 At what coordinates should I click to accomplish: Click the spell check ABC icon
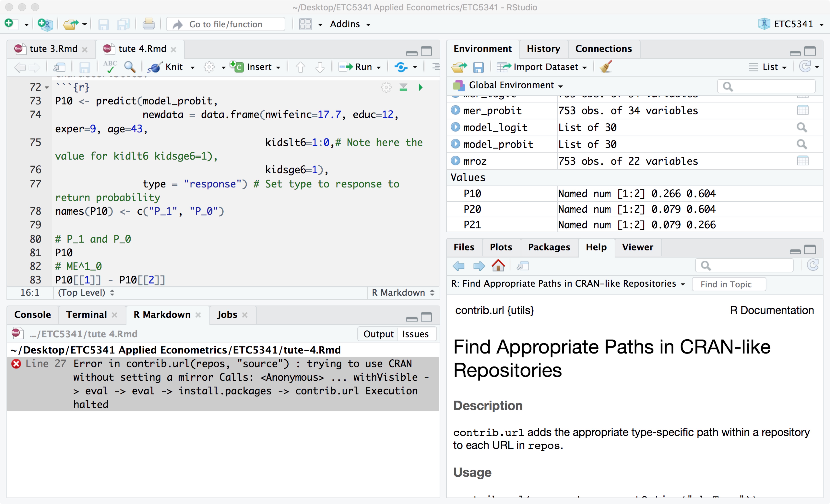pos(110,67)
